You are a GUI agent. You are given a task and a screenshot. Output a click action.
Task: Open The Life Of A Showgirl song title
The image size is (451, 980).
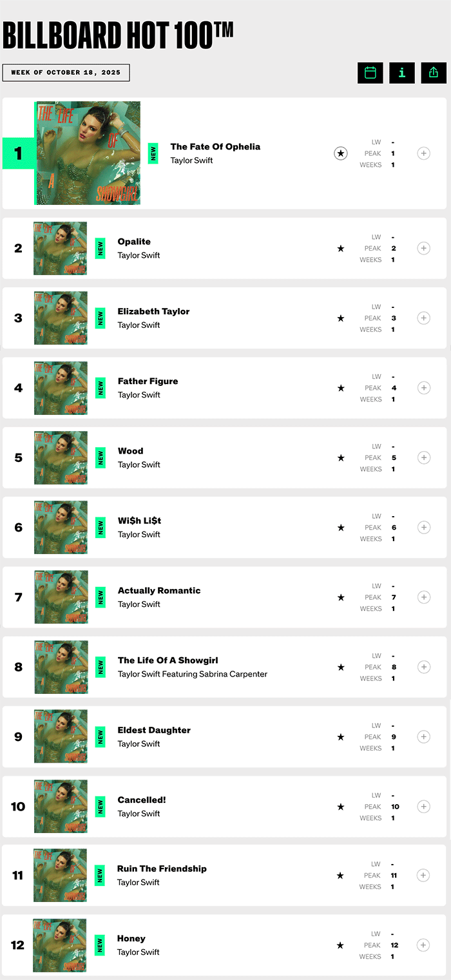[168, 660]
